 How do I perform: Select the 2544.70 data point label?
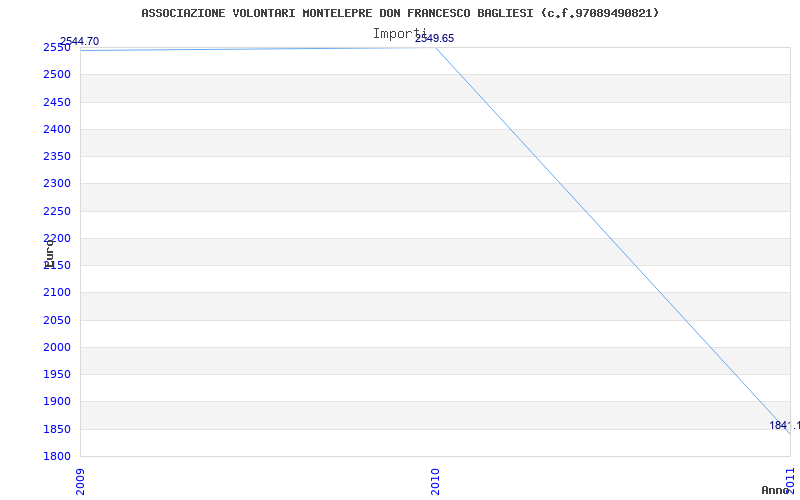[79, 41]
